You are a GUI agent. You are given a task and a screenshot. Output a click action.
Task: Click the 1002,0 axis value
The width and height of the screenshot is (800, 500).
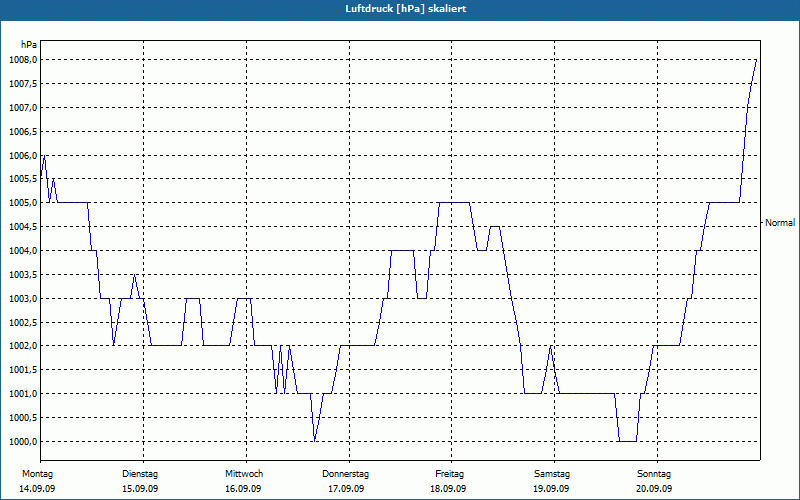tap(23, 346)
